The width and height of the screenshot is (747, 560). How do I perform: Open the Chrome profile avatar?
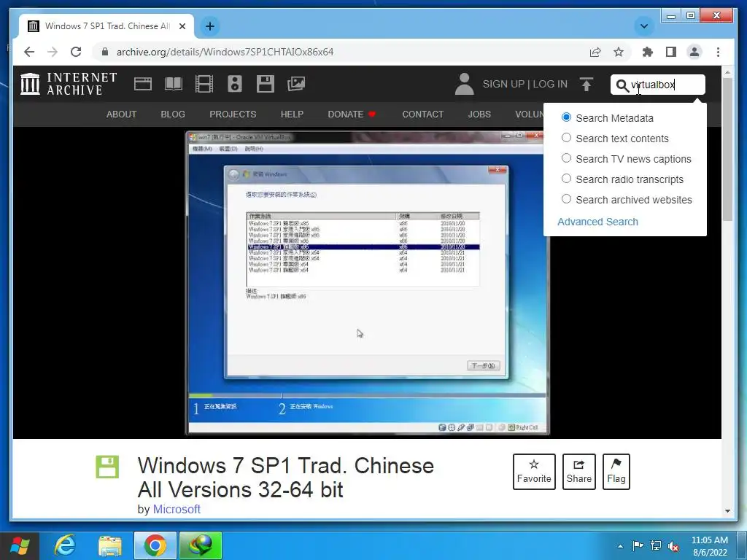694,52
